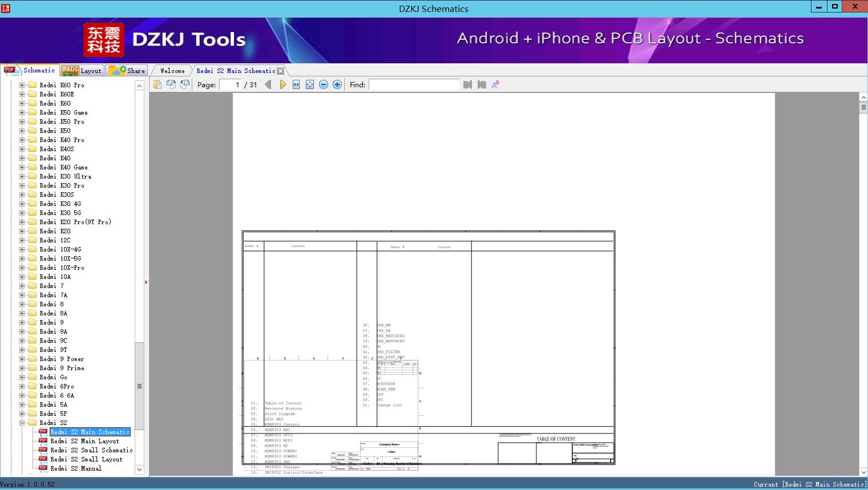Image resolution: width=868 pixels, height=490 pixels.
Task: Click the previous page arrow
Action: pyautogui.click(x=268, y=84)
